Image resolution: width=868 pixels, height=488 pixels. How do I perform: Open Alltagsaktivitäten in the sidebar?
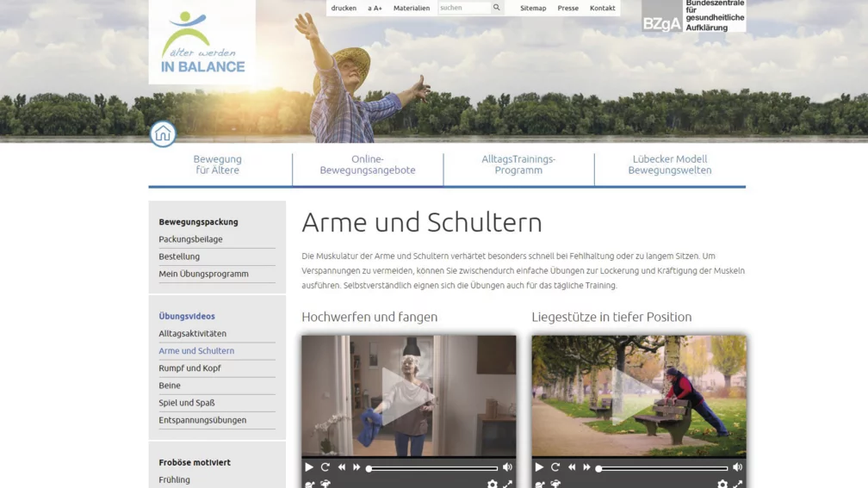coord(192,334)
